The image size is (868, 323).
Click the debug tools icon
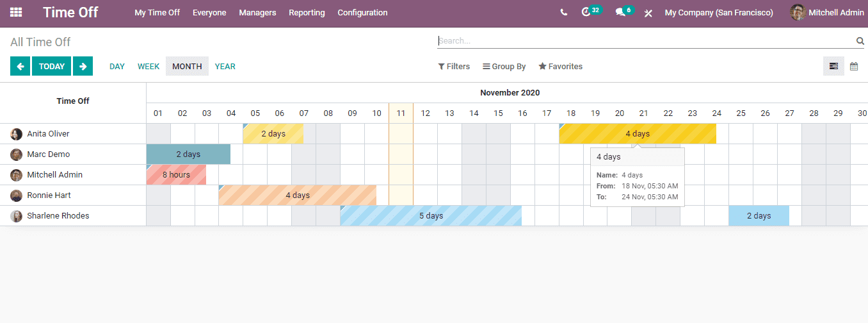(648, 13)
